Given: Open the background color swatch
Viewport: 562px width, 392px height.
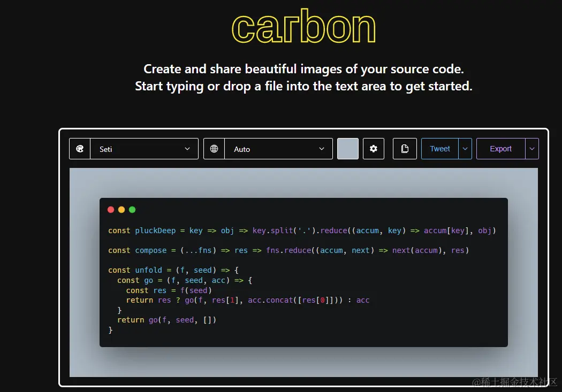Looking at the screenshot, I should [348, 149].
